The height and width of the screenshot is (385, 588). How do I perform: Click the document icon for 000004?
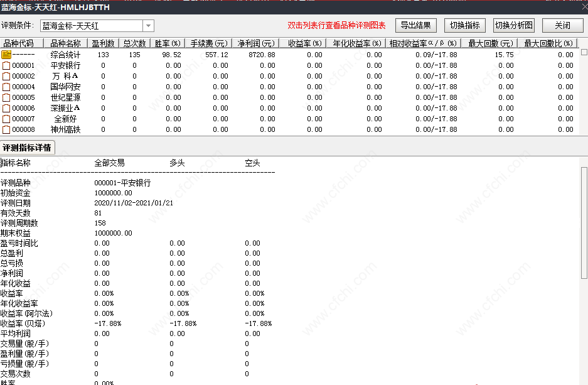click(x=6, y=87)
